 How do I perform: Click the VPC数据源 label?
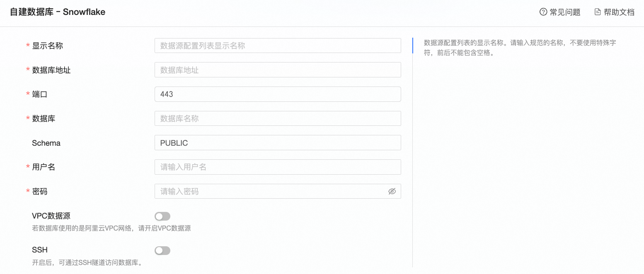pyautogui.click(x=51, y=216)
